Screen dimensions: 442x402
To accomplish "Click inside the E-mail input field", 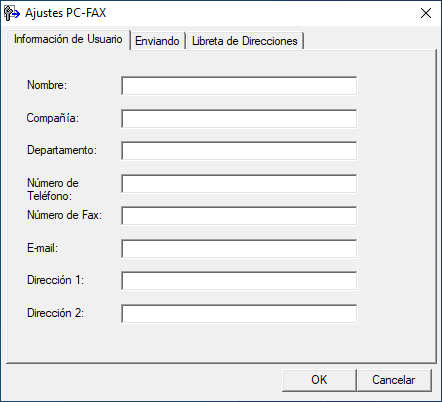I will tap(239, 249).
